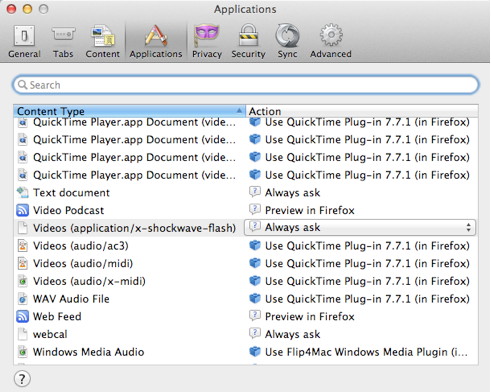Sort the list by Content Type header
Screen dimensions: 491x392
click(129, 111)
